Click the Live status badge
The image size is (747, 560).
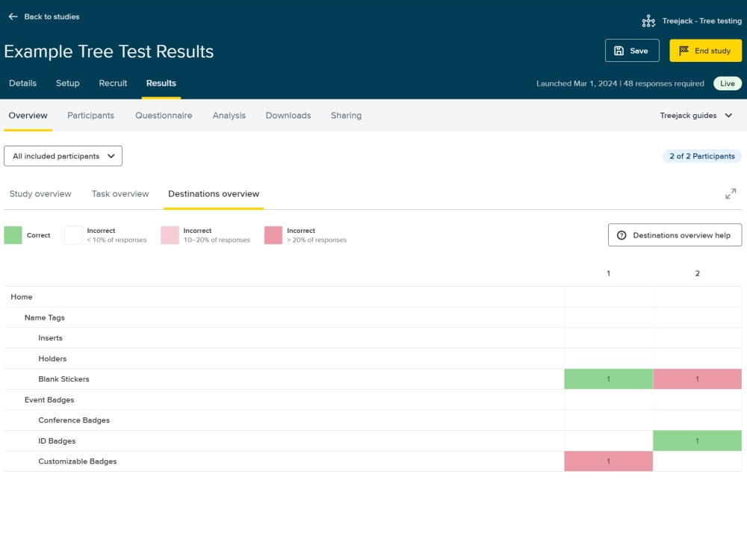(x=727, y=84)
